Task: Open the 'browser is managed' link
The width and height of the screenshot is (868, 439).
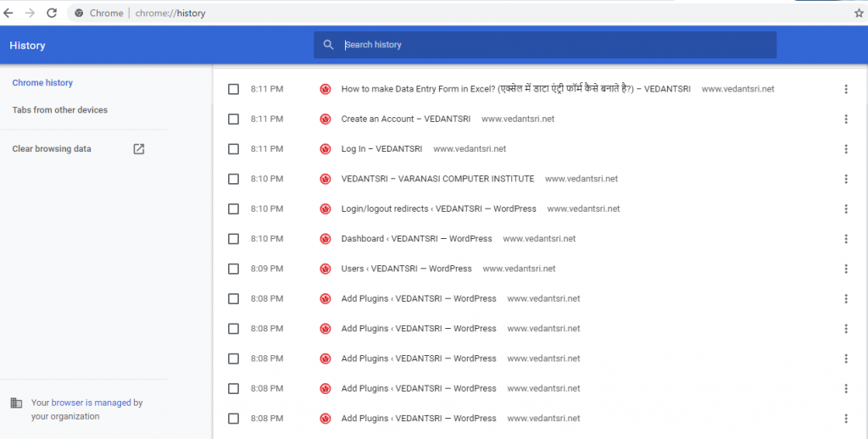Action: point(92,403)
